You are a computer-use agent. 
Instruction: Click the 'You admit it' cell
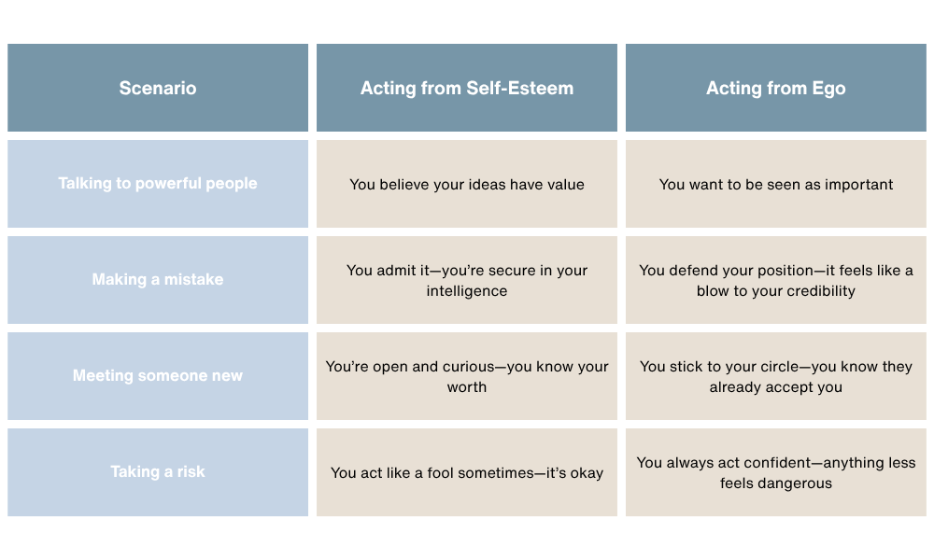[x=466, y=280]
